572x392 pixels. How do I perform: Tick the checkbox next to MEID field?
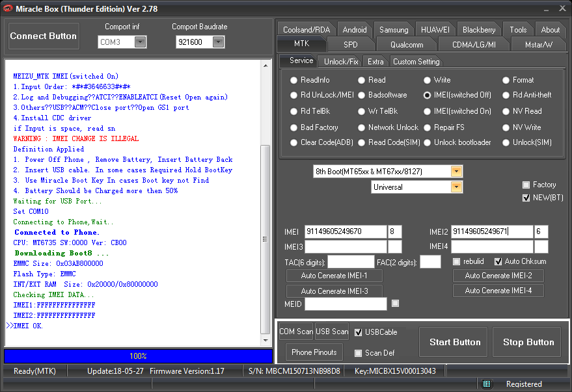[x=395, y=303]
